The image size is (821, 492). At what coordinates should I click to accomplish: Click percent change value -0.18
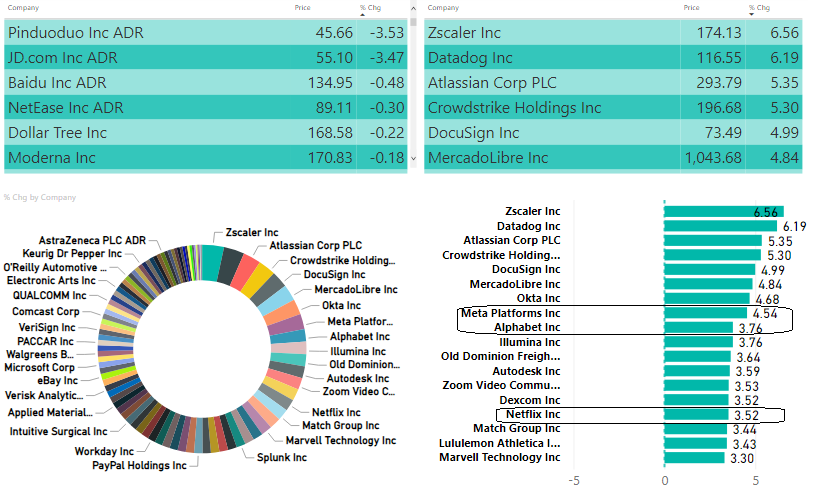(387, 158)
